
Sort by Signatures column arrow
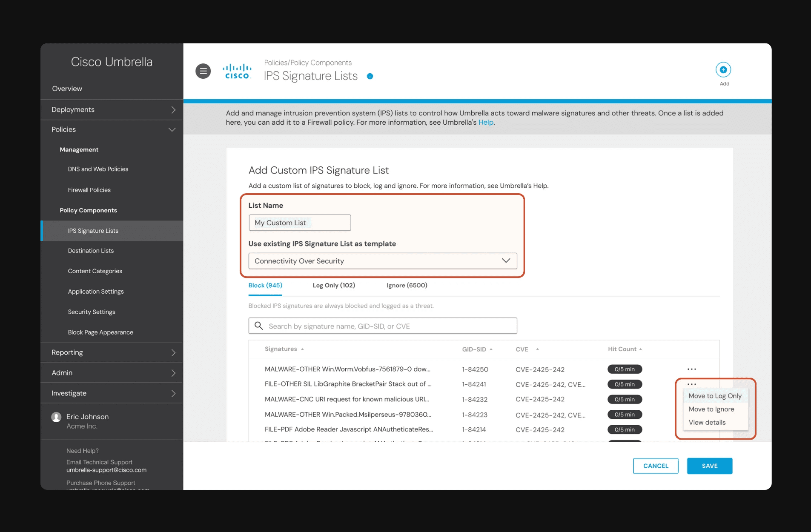pyautogui.click(x=302, y=349)
